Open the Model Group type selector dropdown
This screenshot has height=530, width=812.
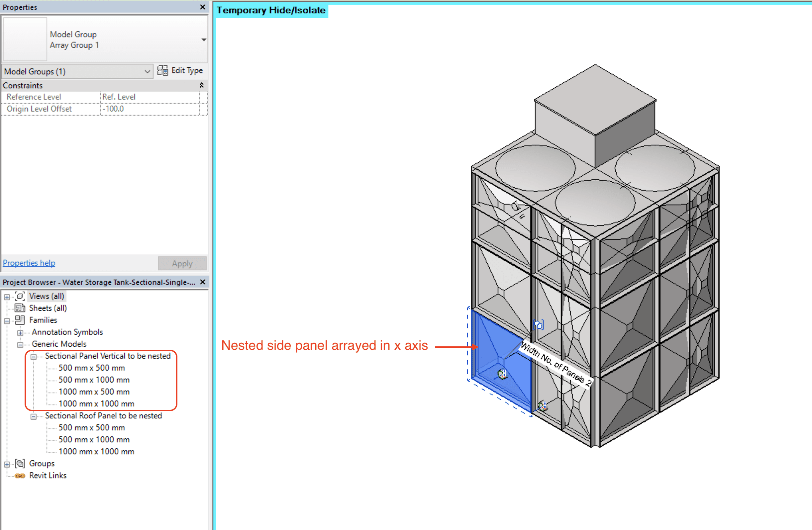[x=204, y=40]
